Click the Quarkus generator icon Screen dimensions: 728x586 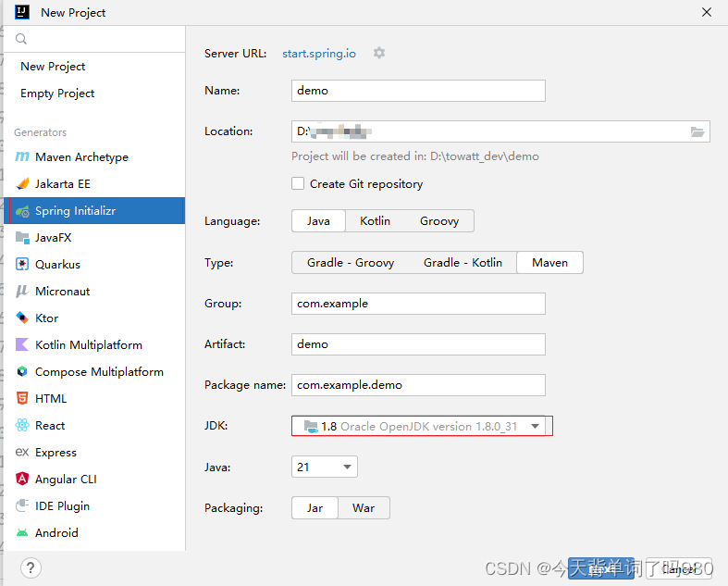click(22, 265)
